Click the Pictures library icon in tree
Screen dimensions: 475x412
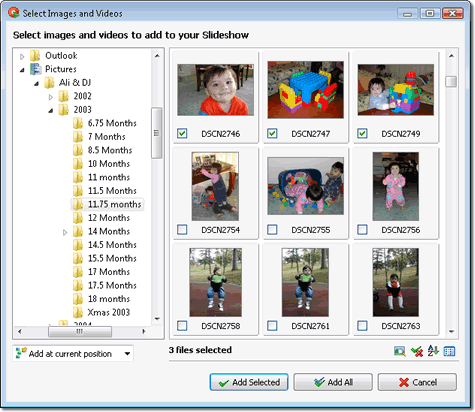click(36, 69)
